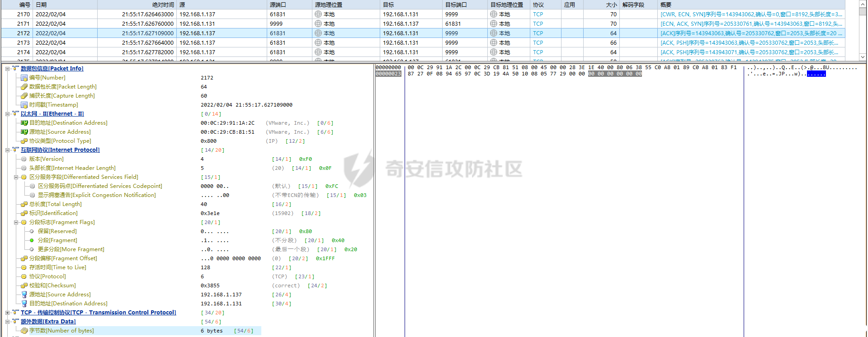The image size is (868, 337).
Task: Click the packet list scrollbar down arrow
Action: coord(863,57)
